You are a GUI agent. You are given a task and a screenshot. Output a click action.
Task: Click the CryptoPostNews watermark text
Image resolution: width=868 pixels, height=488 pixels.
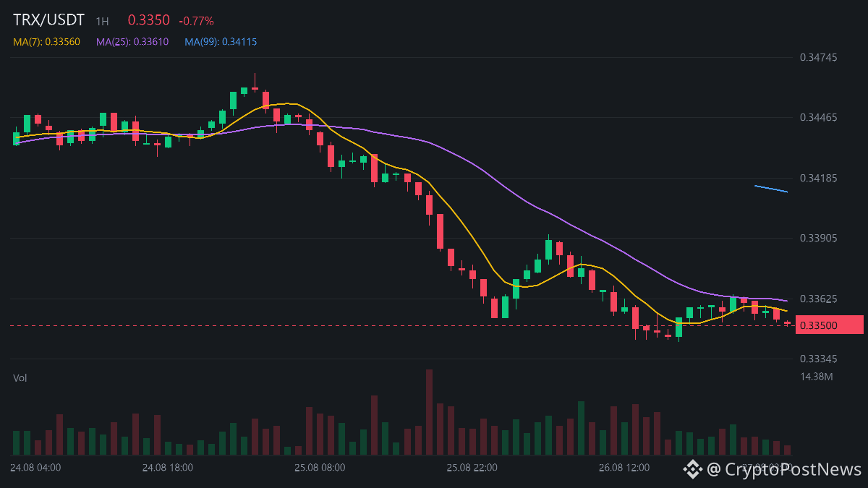(x=786, y=470)
